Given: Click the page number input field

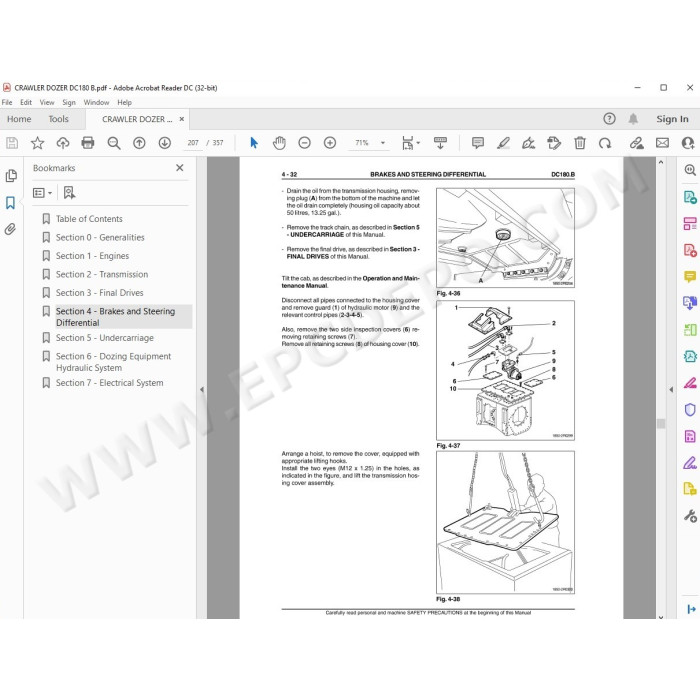Looking at the screenshot, I should click(x=193, y=143).
